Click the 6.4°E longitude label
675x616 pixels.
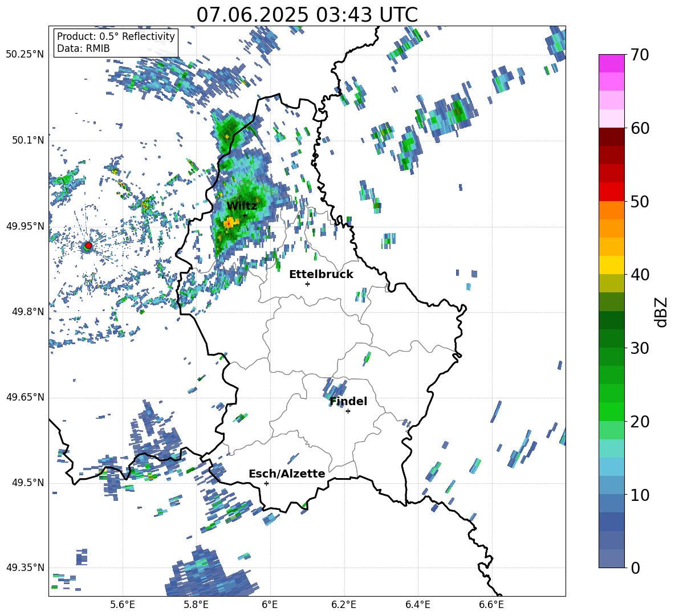[x=417, y=605]
